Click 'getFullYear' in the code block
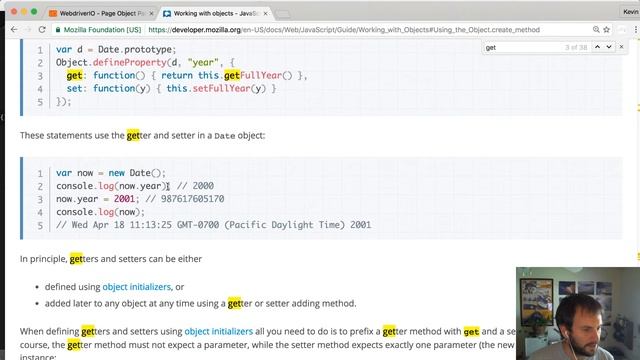The image size is (640, 360). tap(253, 76)
